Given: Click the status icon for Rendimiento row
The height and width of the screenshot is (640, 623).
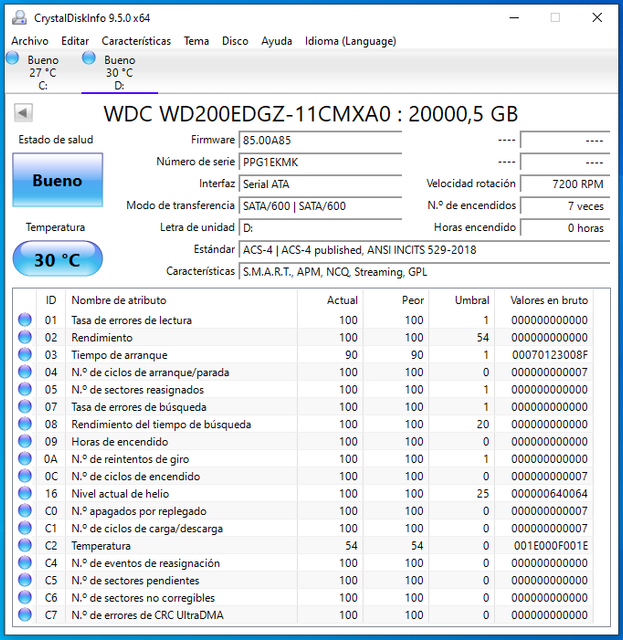Looking at the screenshot, I should [x=25, y=337].
